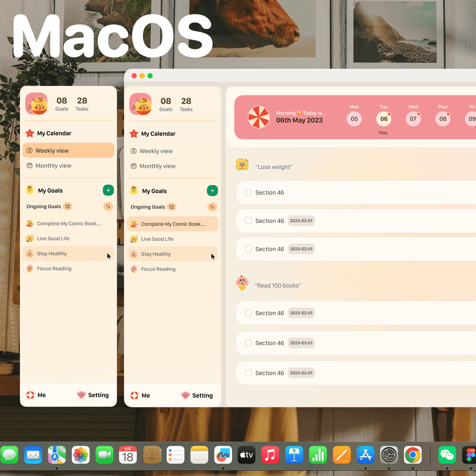476x476 pixels.
Task: Open Maps from the Dock
Action: coord(57,455)
